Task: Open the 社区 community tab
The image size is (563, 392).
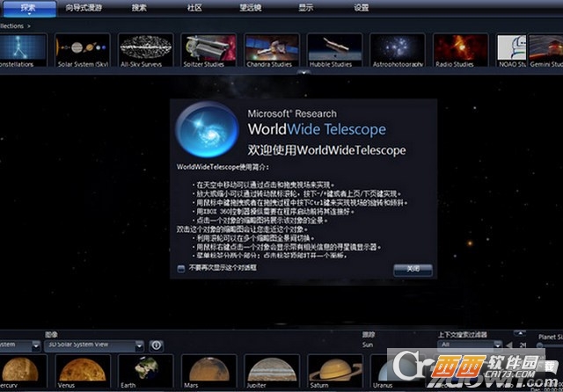Action: (x=194, y=8)
